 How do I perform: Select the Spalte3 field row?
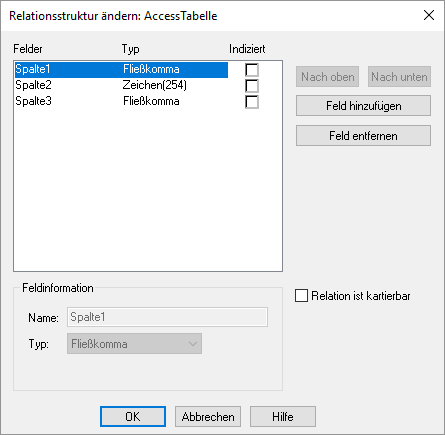tap(121, 101)
